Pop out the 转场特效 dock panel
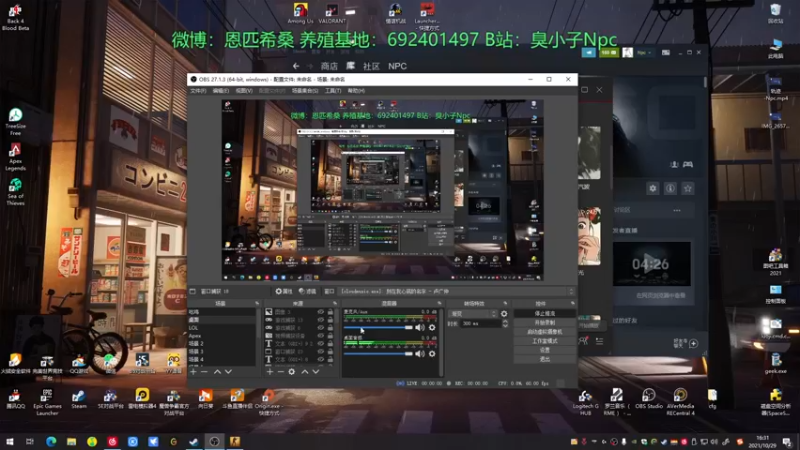Screen dimensions: 800x450 click(x=506, y=303)
